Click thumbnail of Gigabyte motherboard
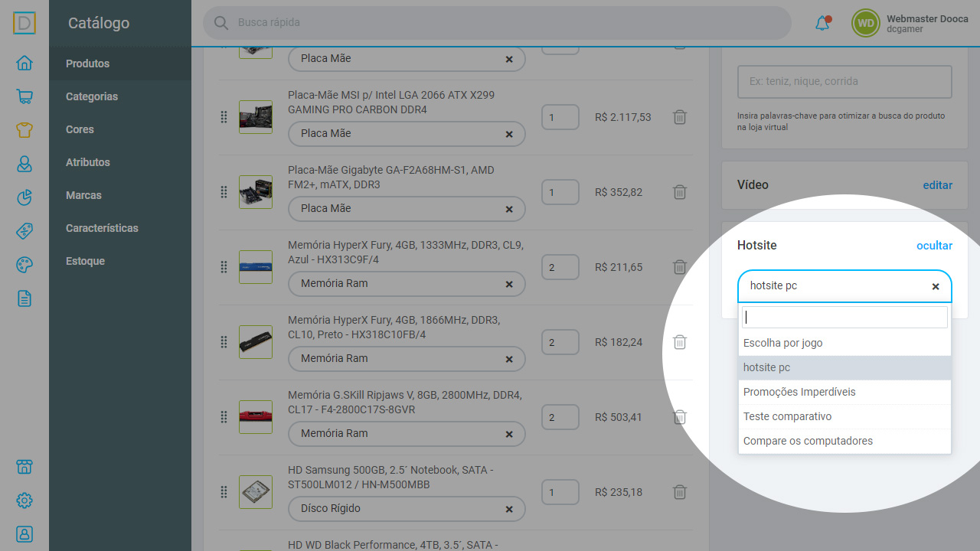 point(256,192)
